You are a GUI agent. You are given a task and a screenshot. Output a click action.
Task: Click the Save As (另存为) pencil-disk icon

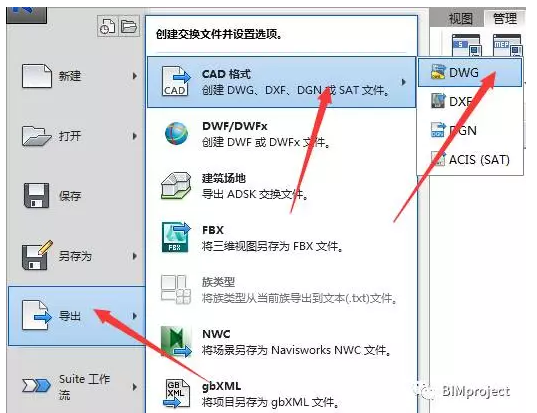tap(37, 255)
